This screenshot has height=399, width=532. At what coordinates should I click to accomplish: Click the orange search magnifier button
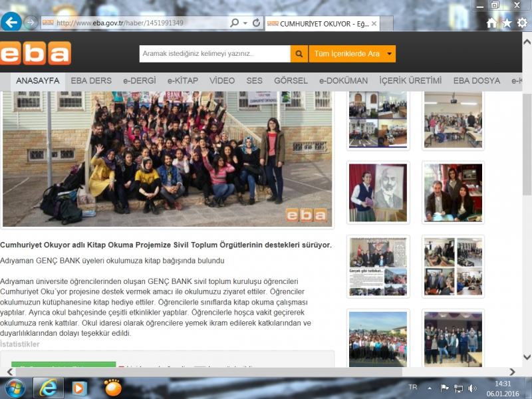(x=300, y=53)
